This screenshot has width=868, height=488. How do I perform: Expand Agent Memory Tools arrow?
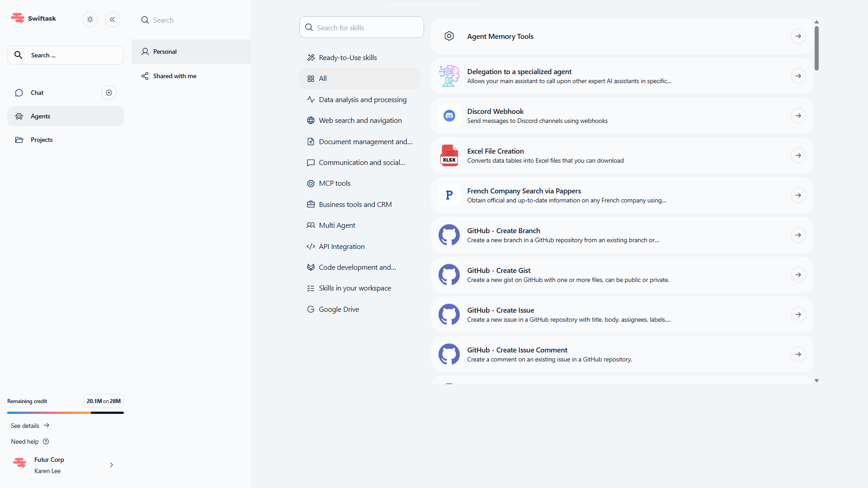798,36
